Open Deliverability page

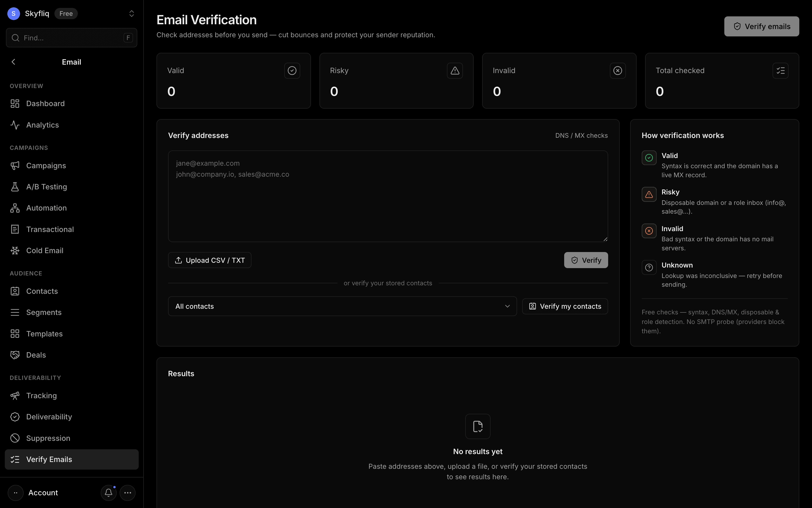[71, 417]
